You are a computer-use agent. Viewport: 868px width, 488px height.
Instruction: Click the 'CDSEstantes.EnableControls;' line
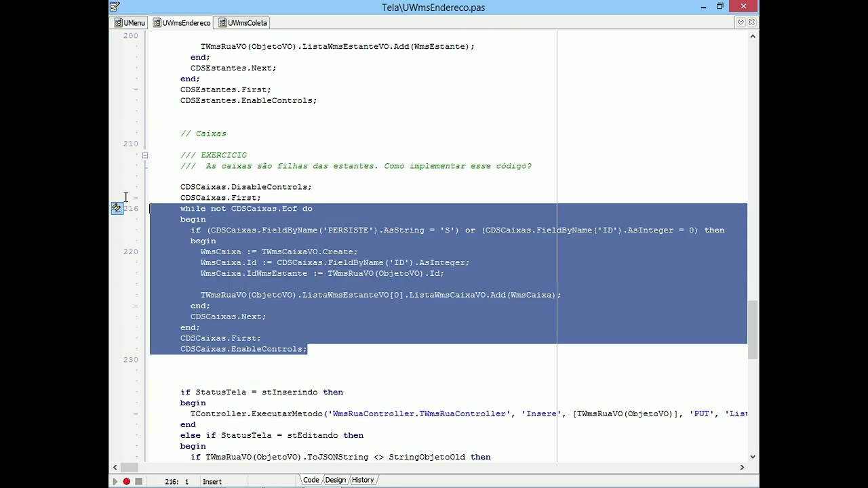(x=248, y=100)
